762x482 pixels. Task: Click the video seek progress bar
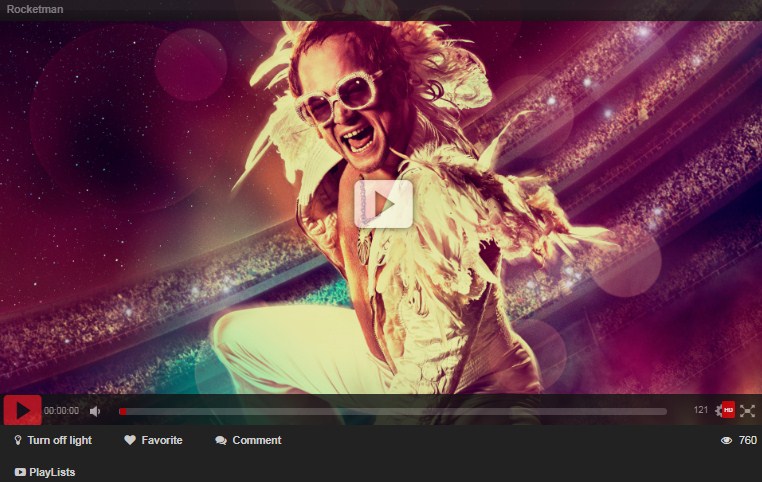point(393,412)
